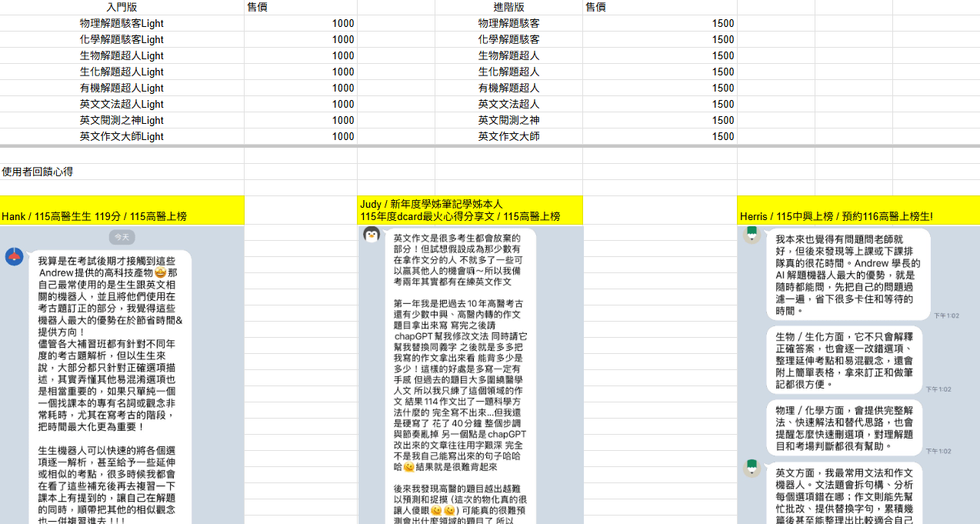Click Judy's penguin chat avatar

372,235
